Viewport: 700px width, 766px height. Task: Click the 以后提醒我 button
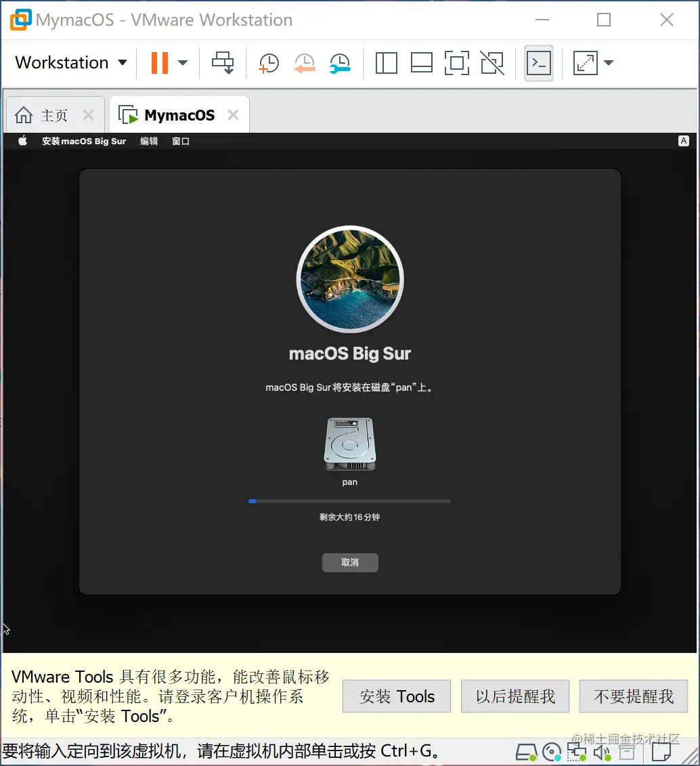coord(515,696)
